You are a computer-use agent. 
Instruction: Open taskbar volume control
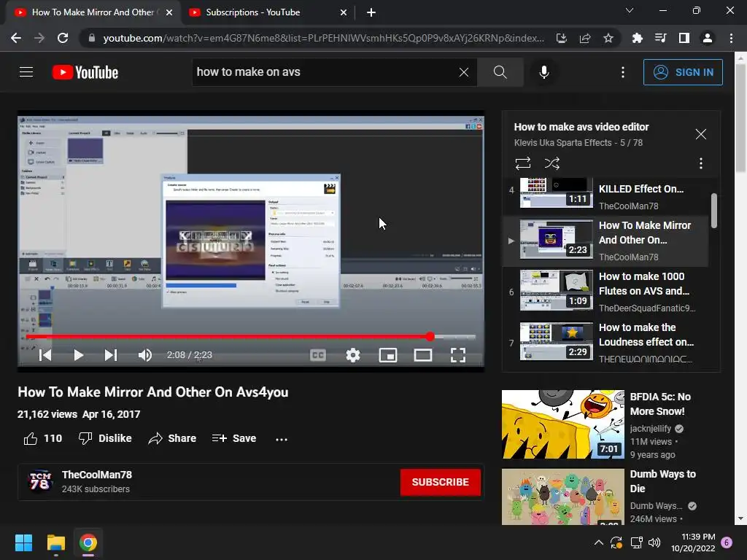(x=654, y=542)
